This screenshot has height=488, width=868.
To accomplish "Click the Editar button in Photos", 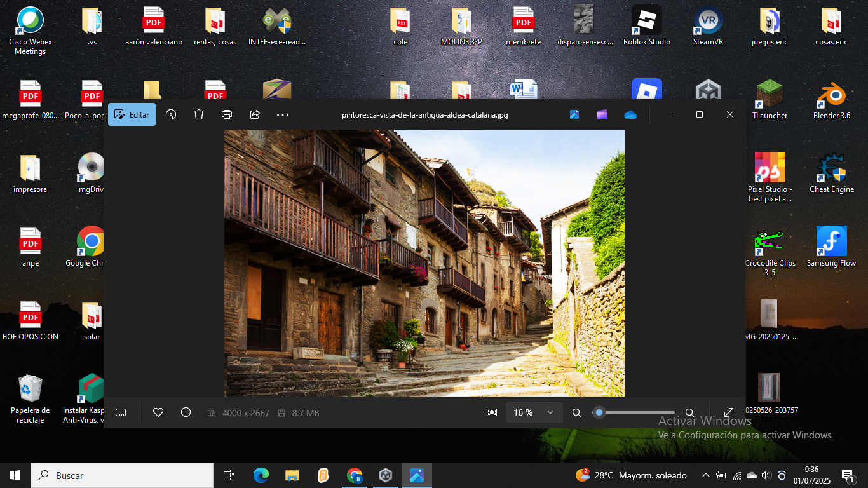I will (x=132, y=115).
